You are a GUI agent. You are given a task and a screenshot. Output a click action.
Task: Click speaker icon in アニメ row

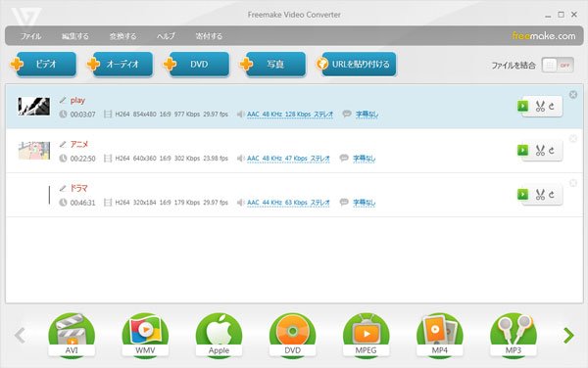240,158
